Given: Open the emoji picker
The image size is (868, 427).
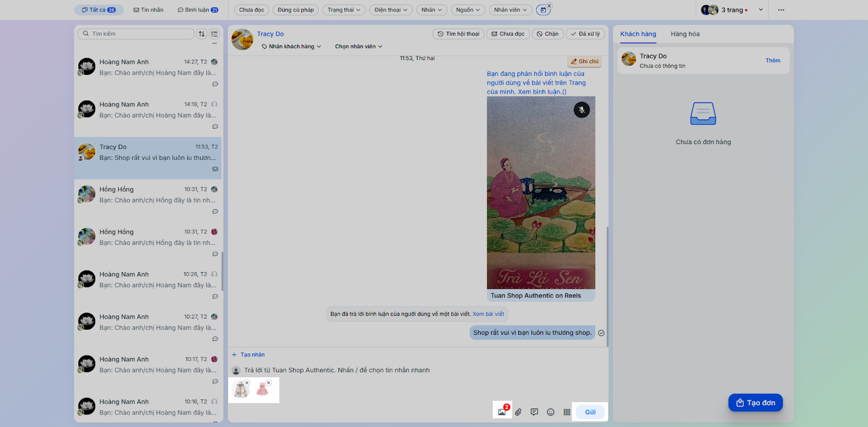Looking at the screenshot, I should coord(551,412).
